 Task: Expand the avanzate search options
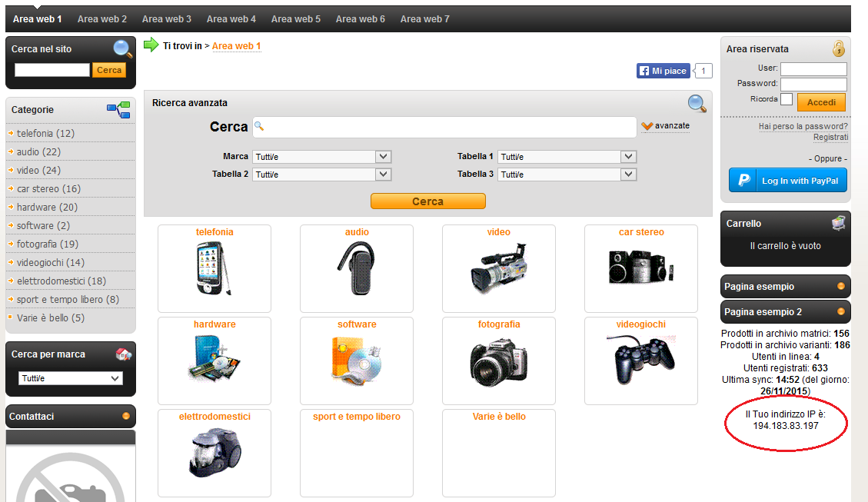(x=666, y=125)
